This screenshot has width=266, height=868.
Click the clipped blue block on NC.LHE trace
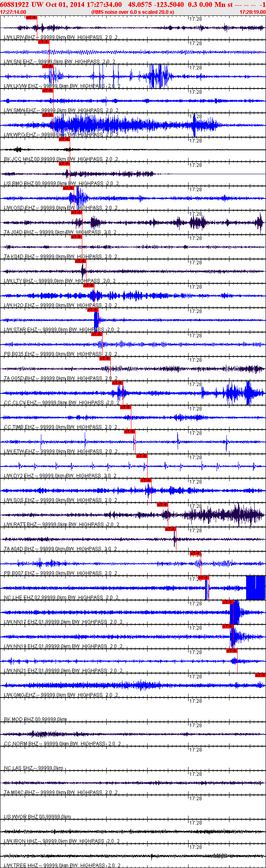point(255,587)
